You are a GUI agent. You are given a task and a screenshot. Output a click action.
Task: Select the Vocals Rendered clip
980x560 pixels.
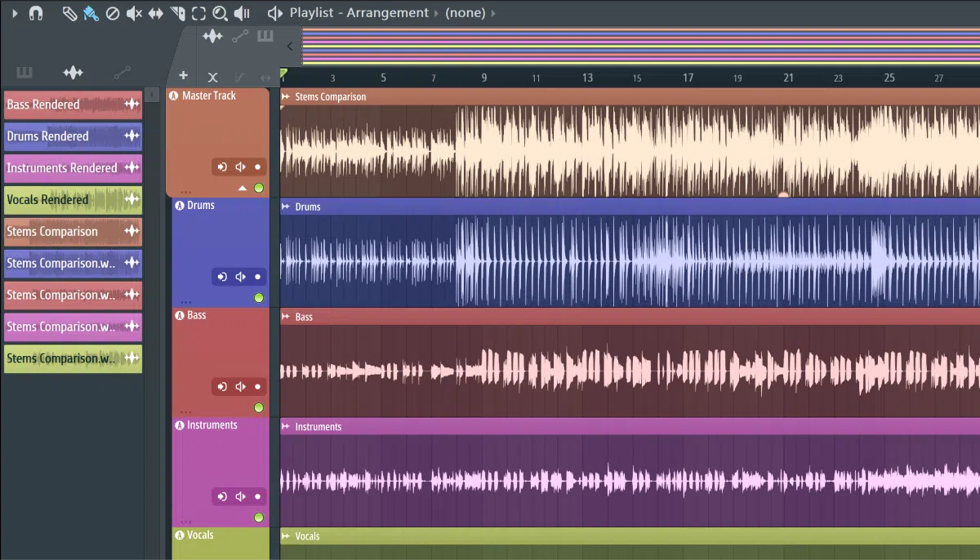[73, 200]
